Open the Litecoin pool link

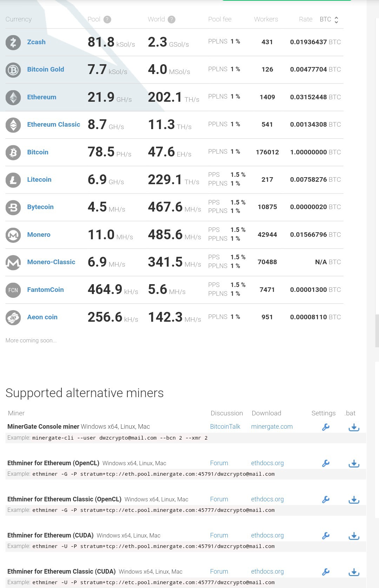(x=39, y=180)
